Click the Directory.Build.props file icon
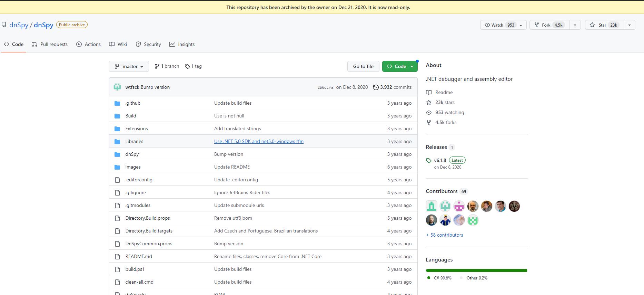Viewport: 644px width, 295px height. (x=117, y=218)
